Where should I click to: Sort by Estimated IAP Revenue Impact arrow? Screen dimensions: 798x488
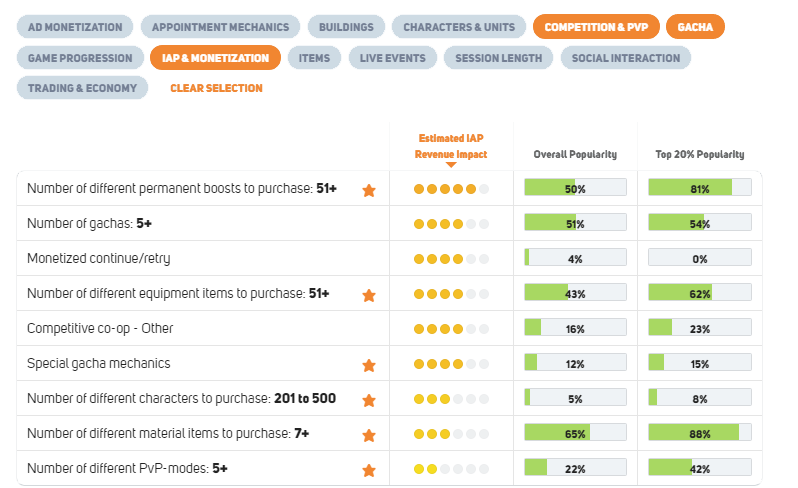pyautogui.click(x=451, y=165)
